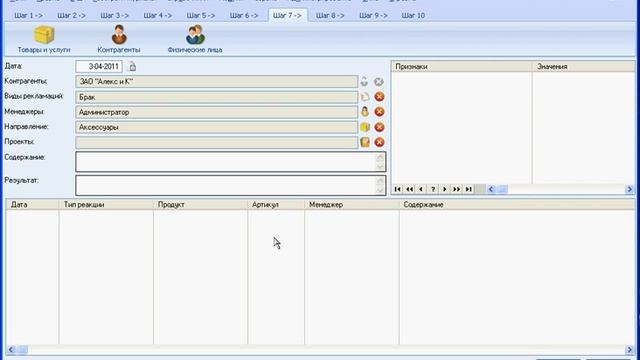Click the Виды рекламаций field Брак
This screenshot has width=640, height=360.
pos(217,97)
